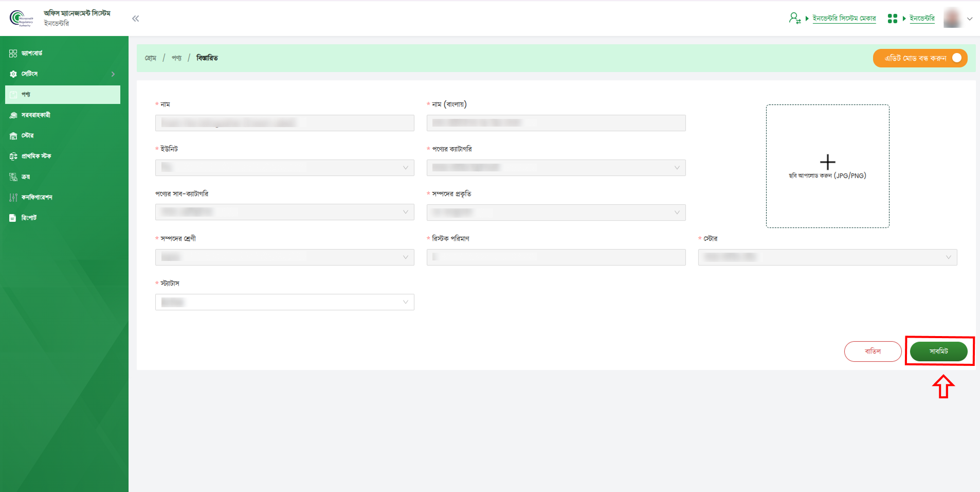
Task: Go to Home breadcrumb link
Action: 150,58
